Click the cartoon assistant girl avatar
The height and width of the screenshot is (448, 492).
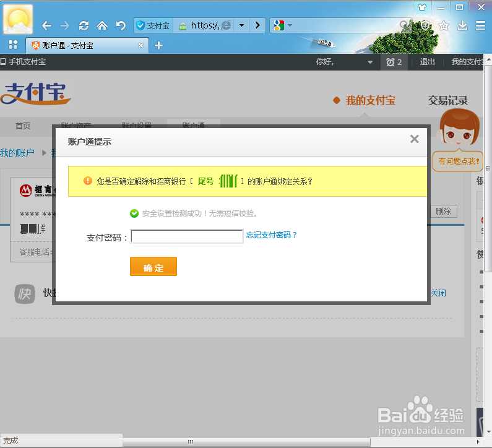coord(459,127)
